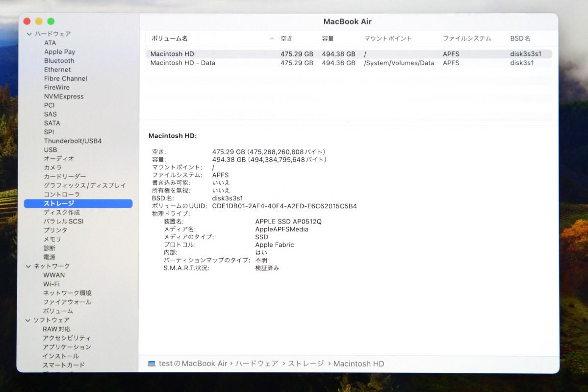
Task: Open ディスク作成 in the sidebar
Action: pyautogui.click(x=61, y=213)
